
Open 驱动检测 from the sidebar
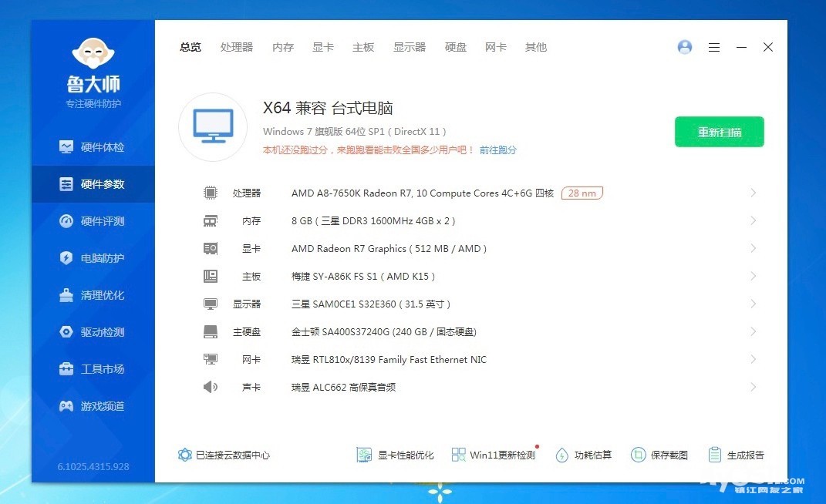[93, 332]
